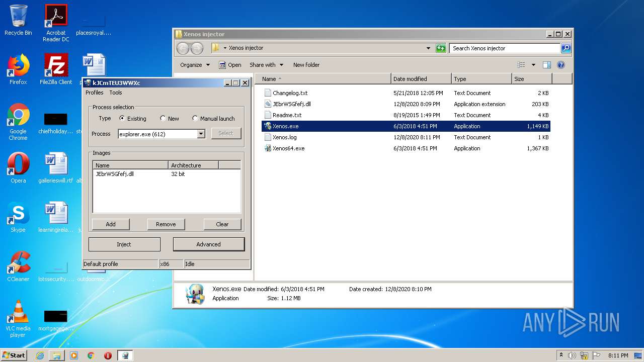This screenshot has height=362, width=644.
Task: Focus the Search Xenos injector field
Action: click(x=505, y=48)
